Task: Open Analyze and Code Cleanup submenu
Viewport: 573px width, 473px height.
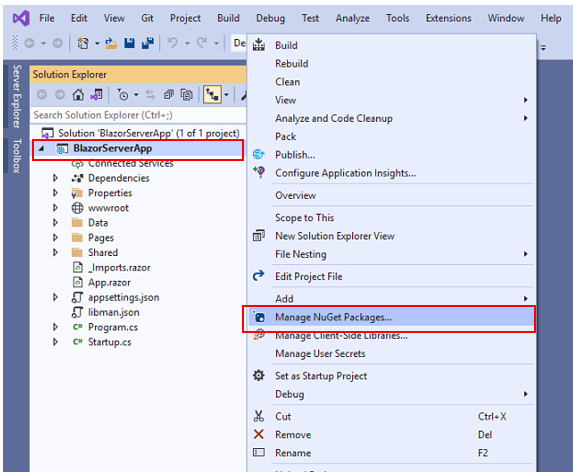Action: tap(391, 118)
